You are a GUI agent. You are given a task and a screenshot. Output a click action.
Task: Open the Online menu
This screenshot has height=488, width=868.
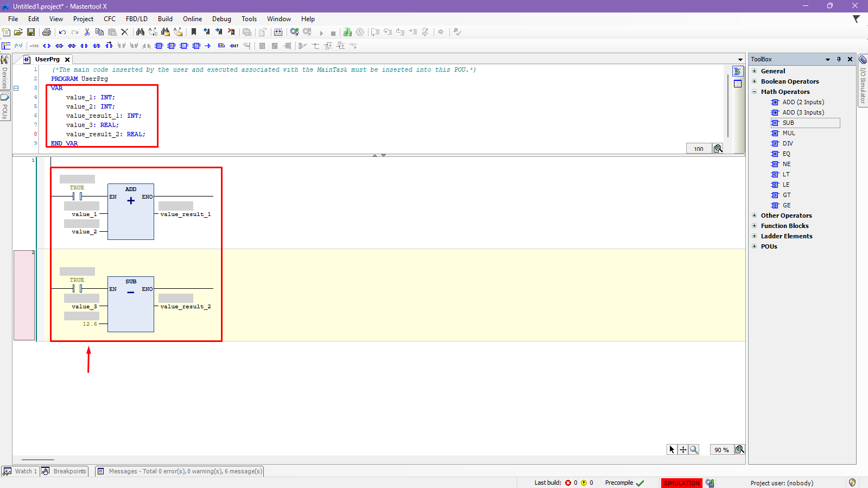[x=192, y=19]
